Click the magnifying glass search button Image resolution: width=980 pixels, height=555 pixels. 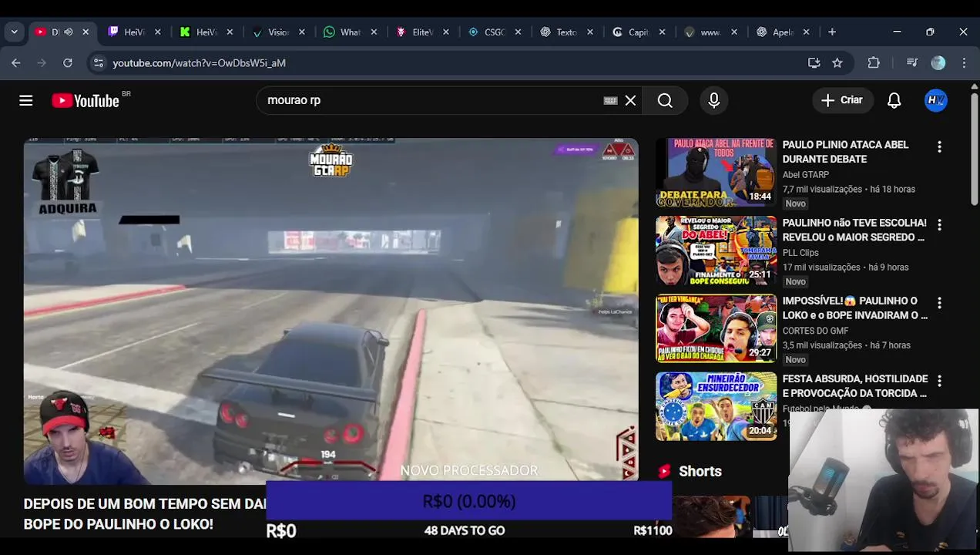pos(665,100)
